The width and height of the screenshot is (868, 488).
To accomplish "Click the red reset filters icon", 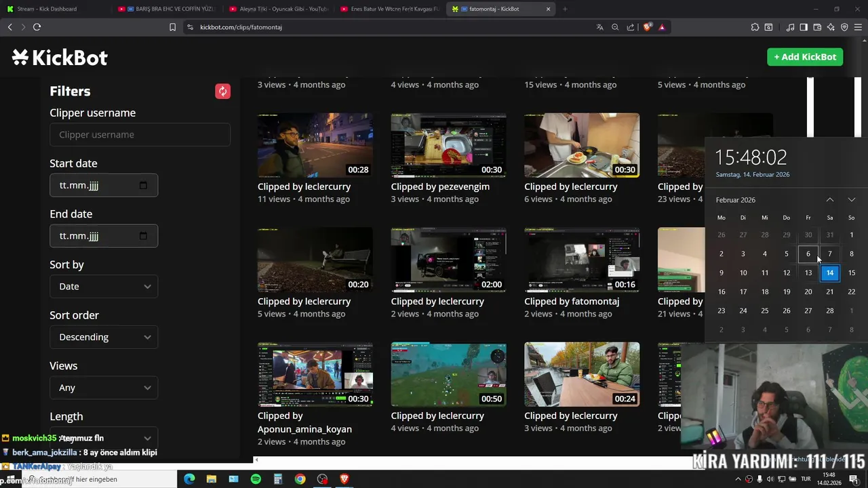I will click(222, 91).
